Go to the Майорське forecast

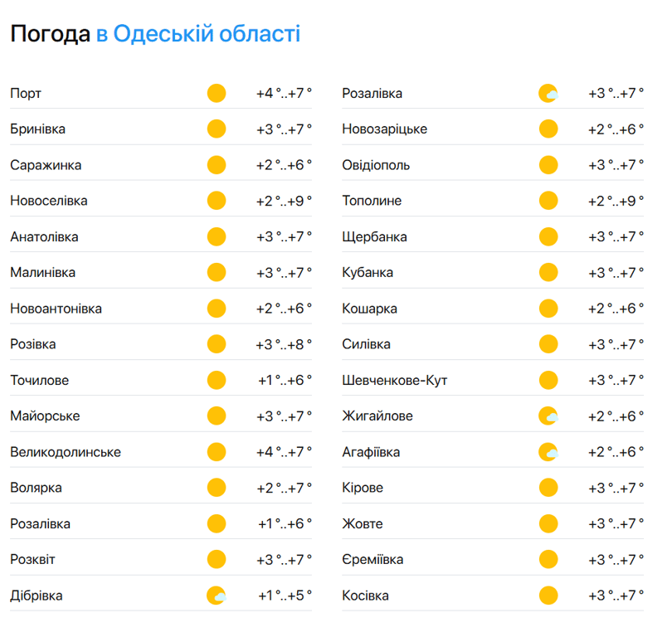coord(46,416)
